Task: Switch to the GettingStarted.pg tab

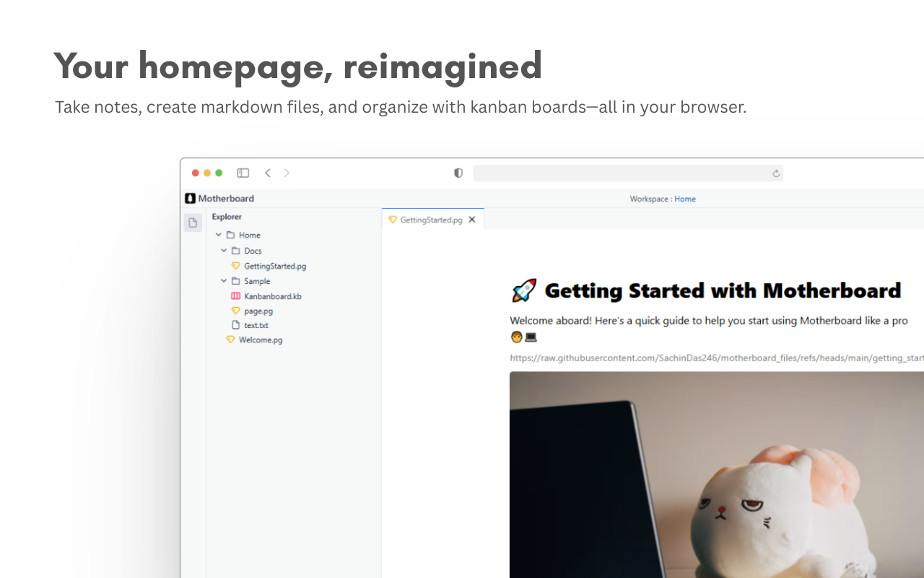Action: pos(432,220)
